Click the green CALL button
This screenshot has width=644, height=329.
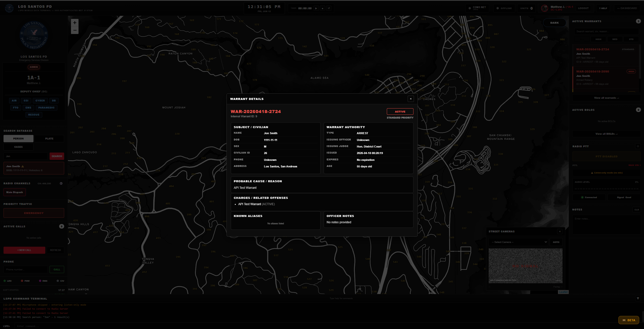[x=57, y=269]
